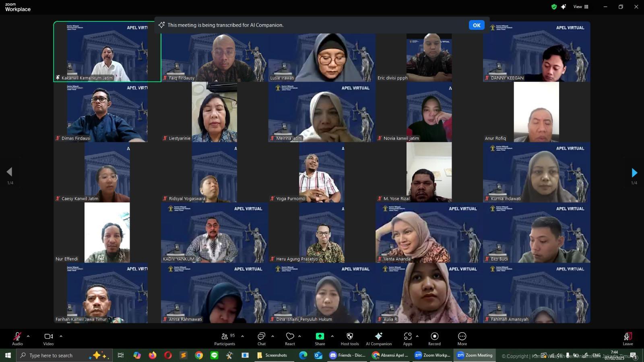Viewport: 644px width, 362px height.
Task: Click the M. Yose Rizal name label
Action: [x=396, y=199]
